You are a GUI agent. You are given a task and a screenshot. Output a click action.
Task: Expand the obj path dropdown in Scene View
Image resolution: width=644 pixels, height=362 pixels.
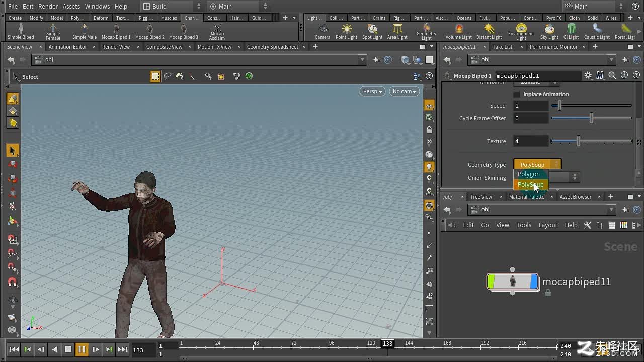pos(362,60)
